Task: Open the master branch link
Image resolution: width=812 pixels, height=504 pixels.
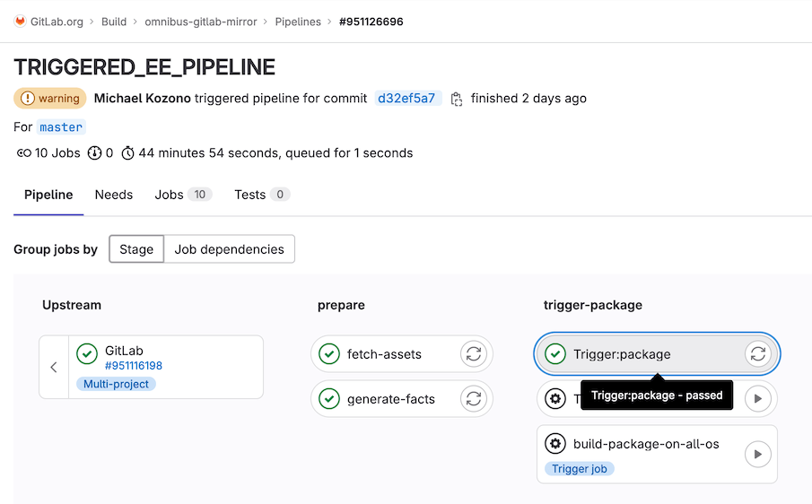Action: coord(61,127)
